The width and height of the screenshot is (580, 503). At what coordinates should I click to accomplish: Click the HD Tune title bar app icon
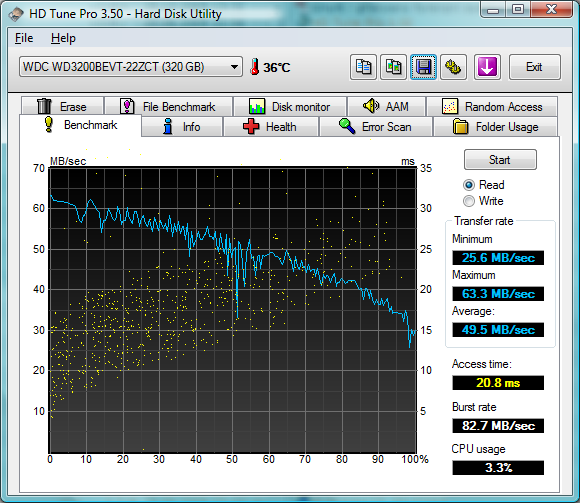(16, 14)
